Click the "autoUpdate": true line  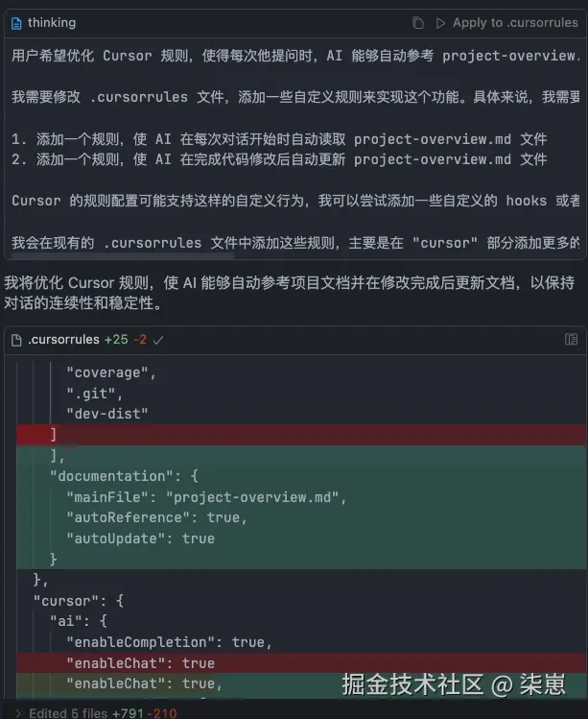[x=140, y=539]
